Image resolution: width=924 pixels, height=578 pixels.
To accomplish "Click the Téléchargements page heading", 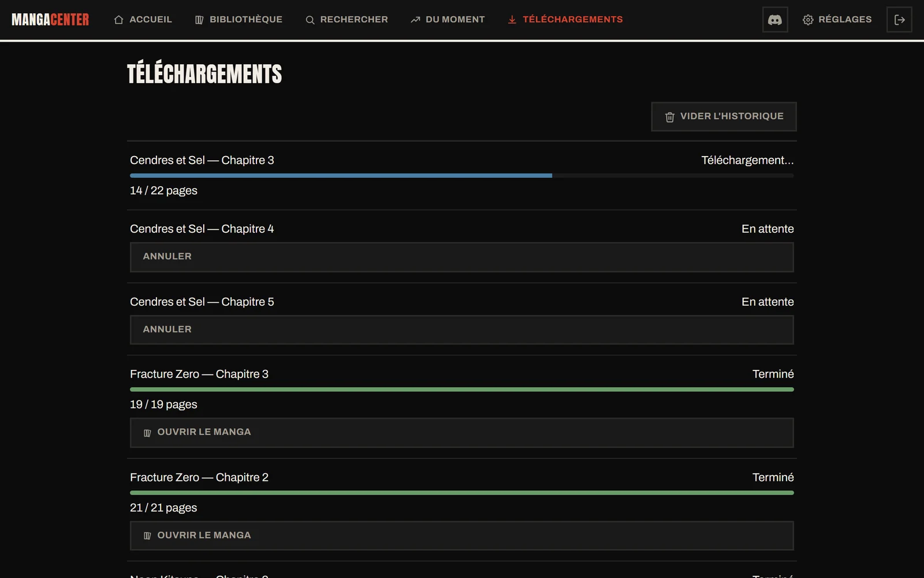I will 204,74.
